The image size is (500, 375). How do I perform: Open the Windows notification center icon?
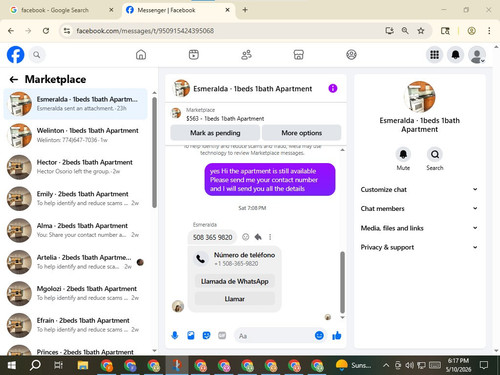[484, 365]
